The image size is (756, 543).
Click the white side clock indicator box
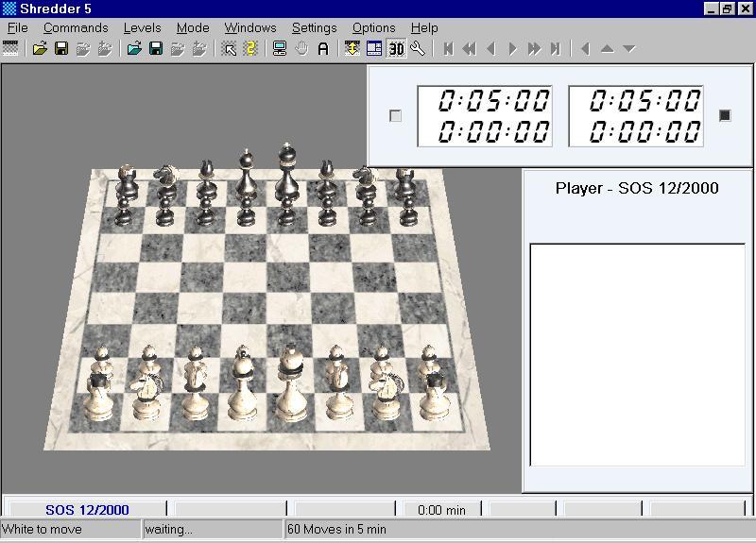395,115
